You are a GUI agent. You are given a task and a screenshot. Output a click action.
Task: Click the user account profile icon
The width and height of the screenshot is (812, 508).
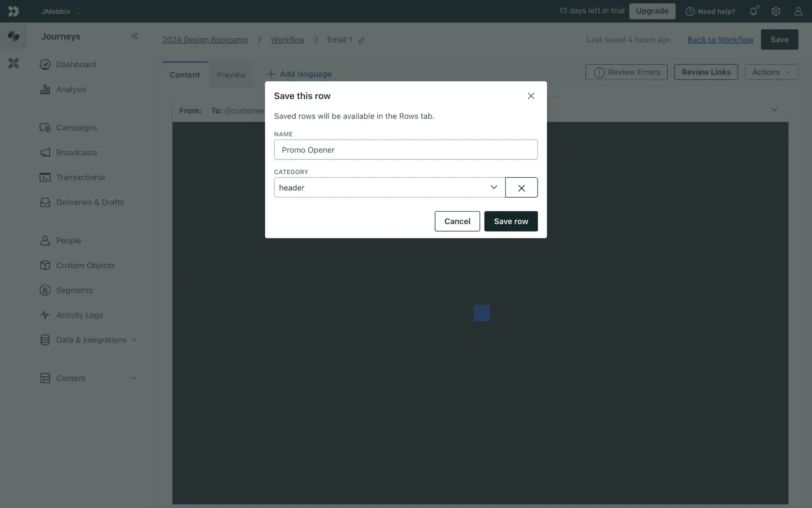[x=798, y=11]
